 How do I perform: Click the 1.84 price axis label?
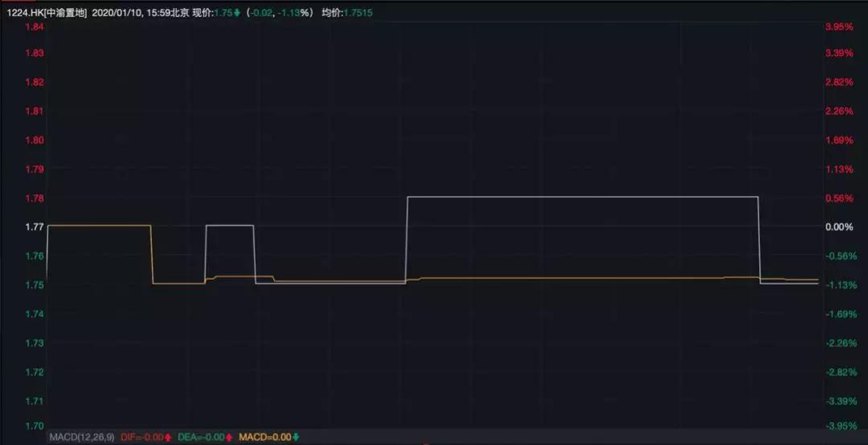[x=35, y=27]
